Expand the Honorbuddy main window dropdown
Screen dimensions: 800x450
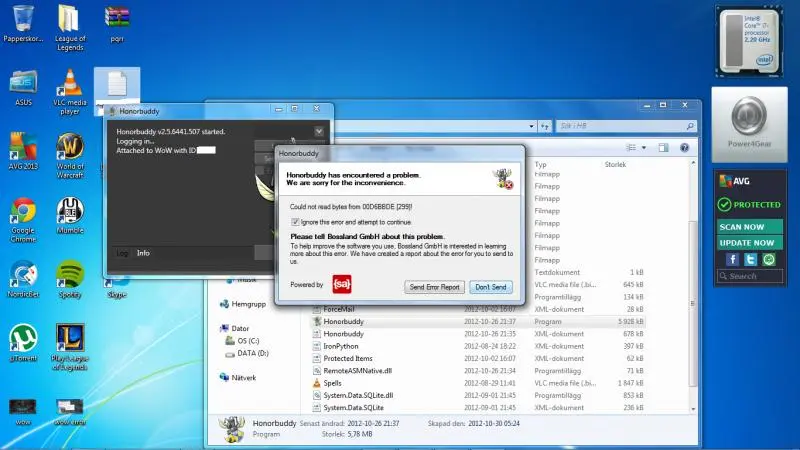pos(319,132)
